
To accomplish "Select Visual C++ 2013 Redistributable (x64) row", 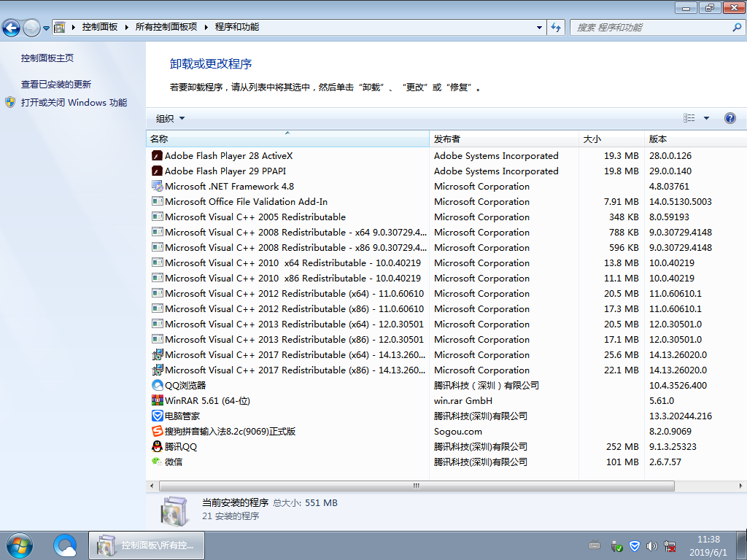I will 446,324.
